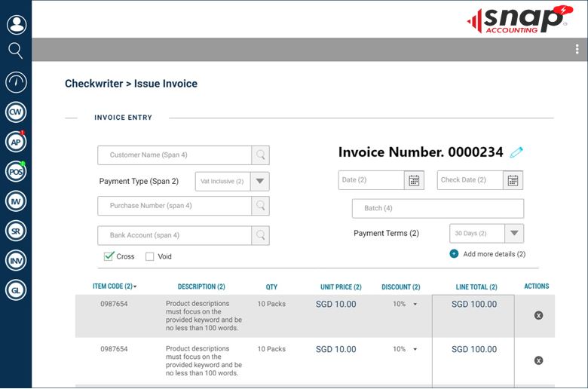This screenshot has height=389, width=588.
Task: Remove the first invoice line item
Action: point(538,315)
